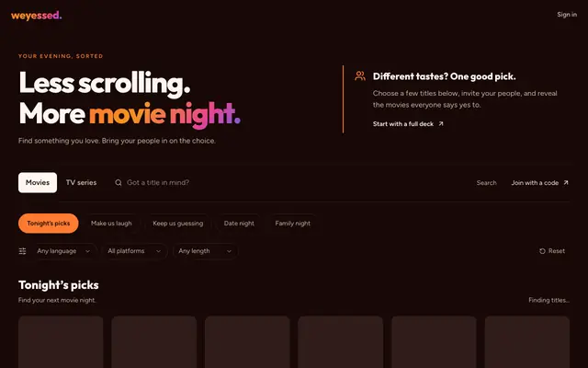Click the arrow icon beside Start with a full deck
The image size is (588, 368).
click(441, 123)
